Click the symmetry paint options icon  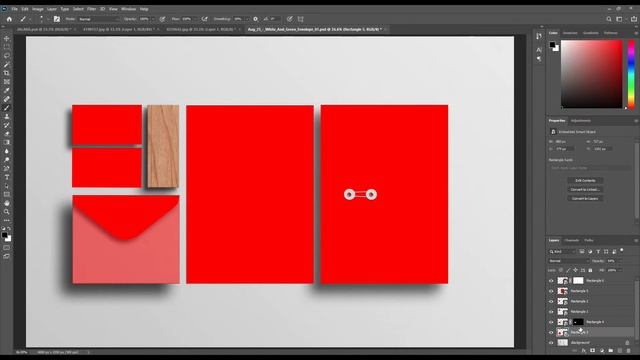point(301,19)
